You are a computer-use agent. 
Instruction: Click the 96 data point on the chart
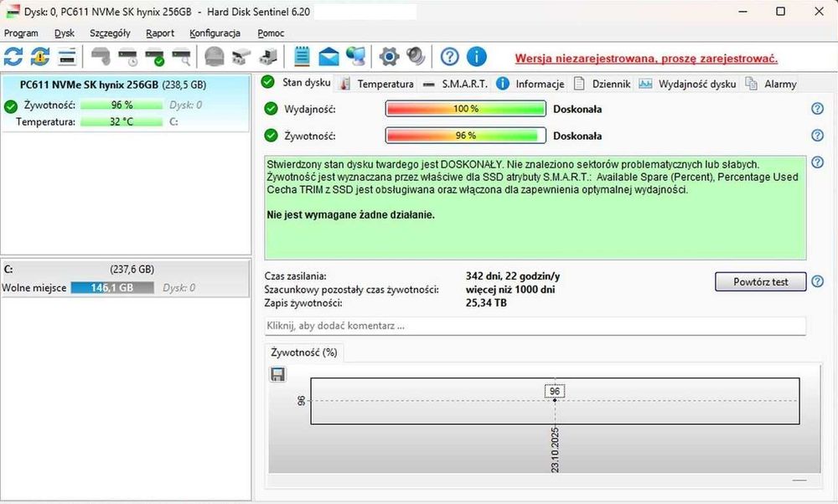tap(555, 400)
